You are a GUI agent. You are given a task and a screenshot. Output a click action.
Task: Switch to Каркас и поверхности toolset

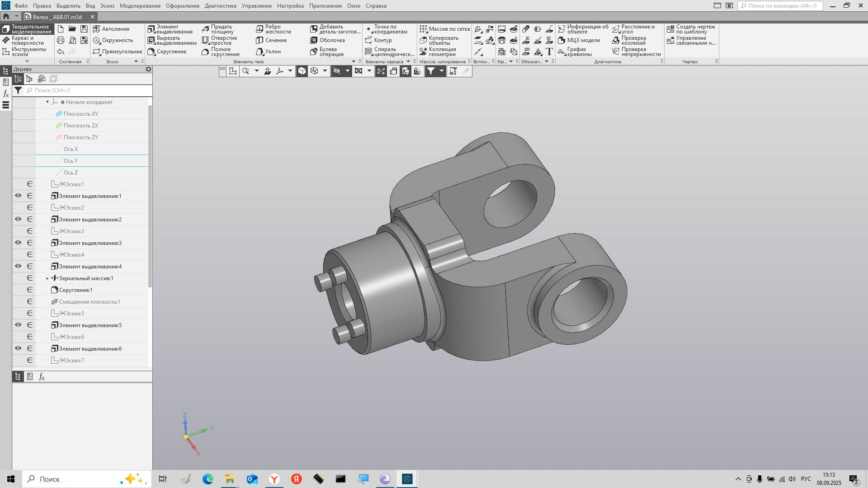(27, 41)
